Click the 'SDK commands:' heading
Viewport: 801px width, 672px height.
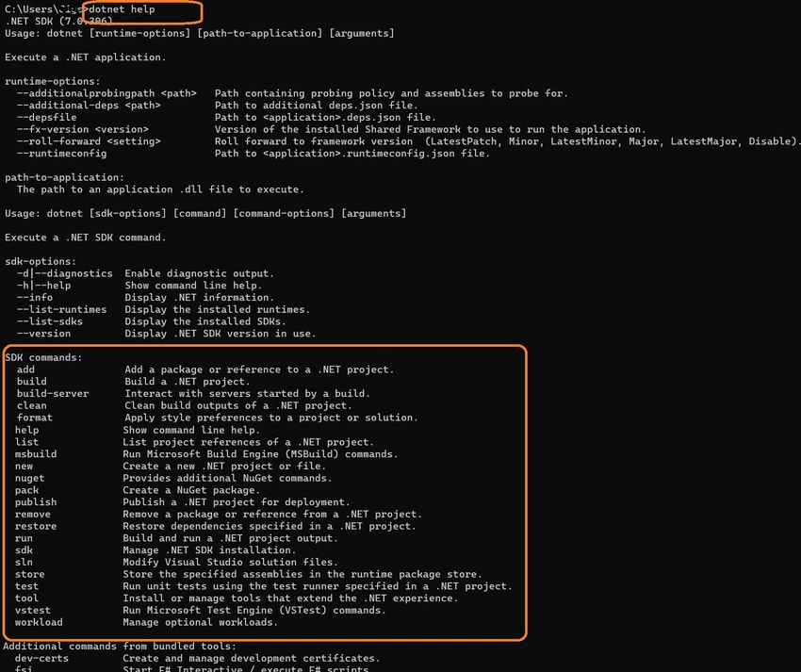(43, 357)
